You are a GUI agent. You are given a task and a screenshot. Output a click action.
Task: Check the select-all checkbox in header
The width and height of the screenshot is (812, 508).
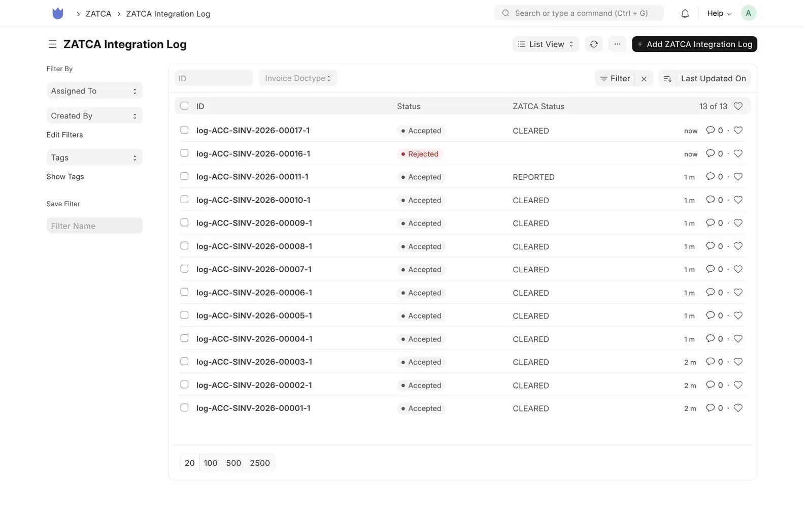pyautogui.click(x=185, y=106)
